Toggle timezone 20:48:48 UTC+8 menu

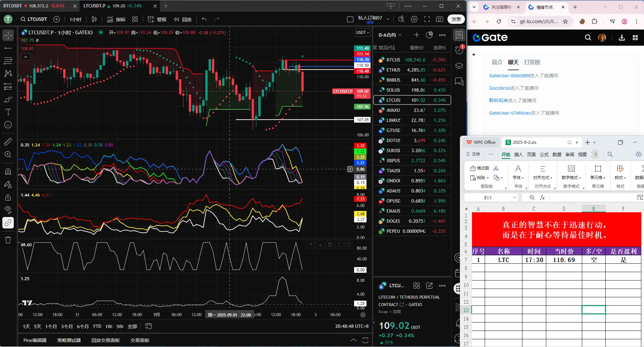[x=352, y=326]
